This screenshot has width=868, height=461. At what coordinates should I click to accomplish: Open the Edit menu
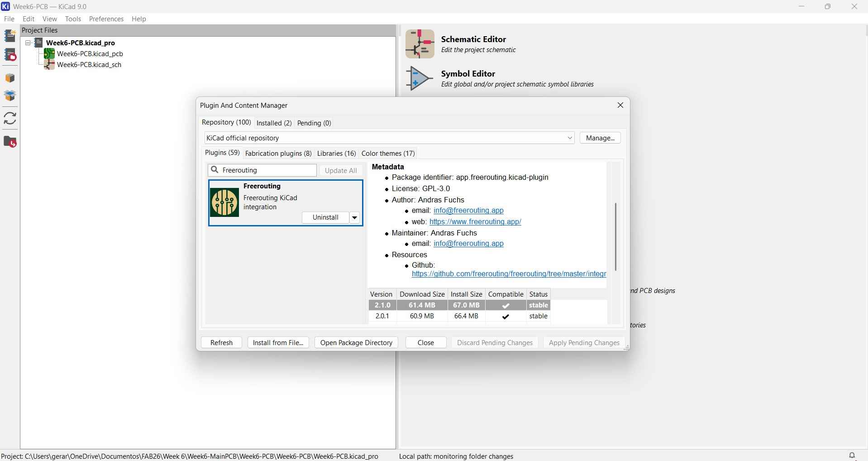(29, 19)
